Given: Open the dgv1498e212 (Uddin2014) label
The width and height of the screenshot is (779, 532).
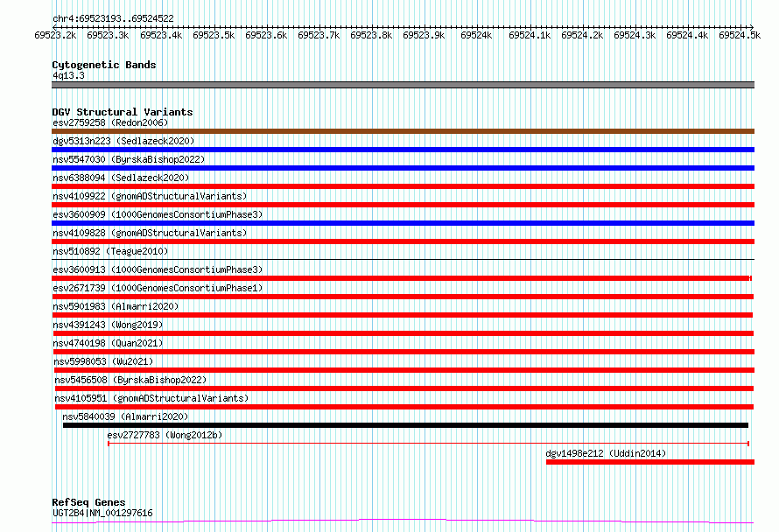Looking at the screenshot, I should pyautogui.click(x=606, y=453).
